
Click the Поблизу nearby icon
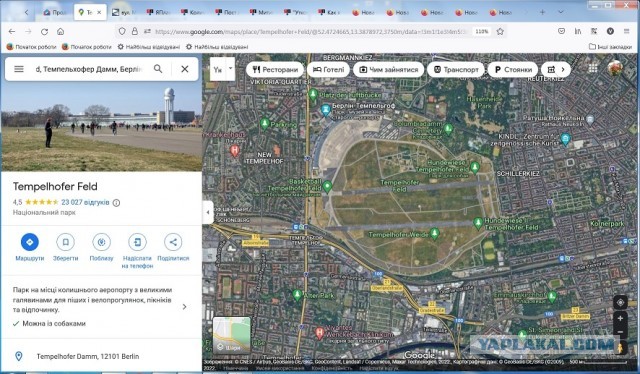101,242
